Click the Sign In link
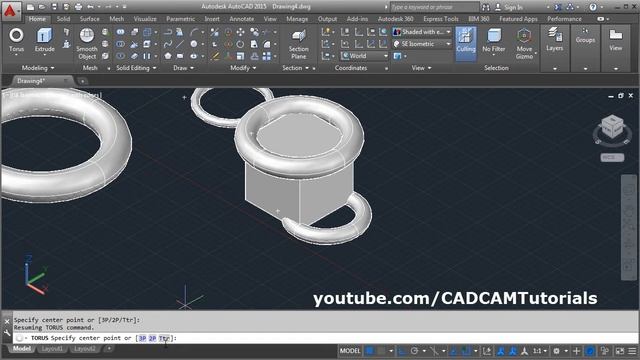Viewport: 640px width, 360px height. pos(513,7)
